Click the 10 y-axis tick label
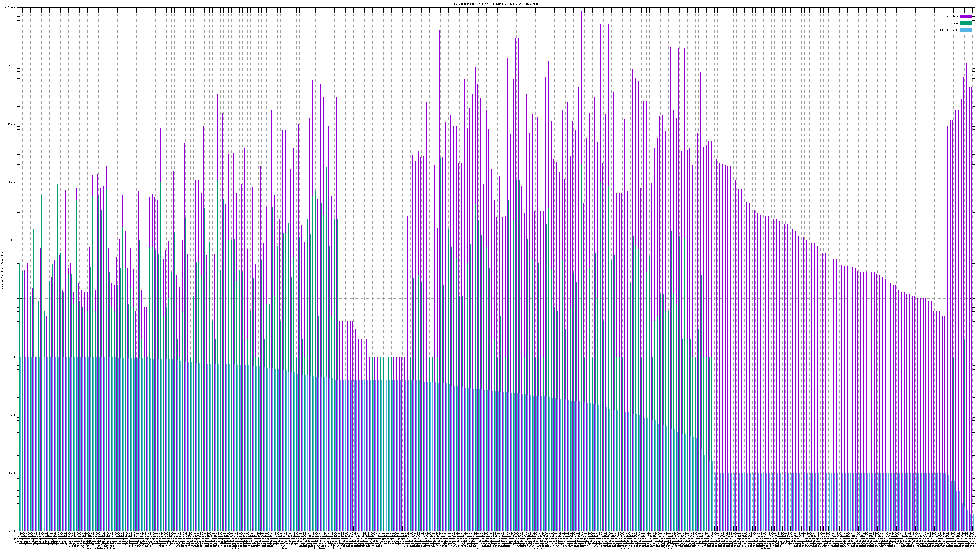980x551 pixels. point(14,298)
